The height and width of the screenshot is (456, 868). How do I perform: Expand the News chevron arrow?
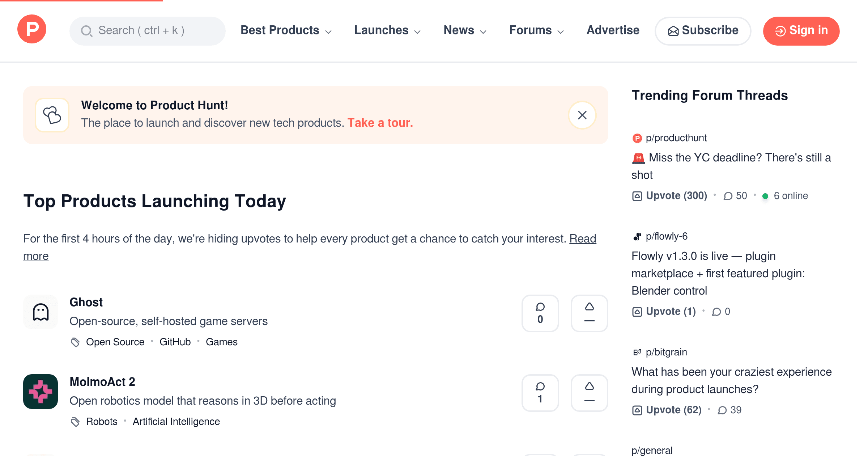pyautogui.click(x=483, y=32)
